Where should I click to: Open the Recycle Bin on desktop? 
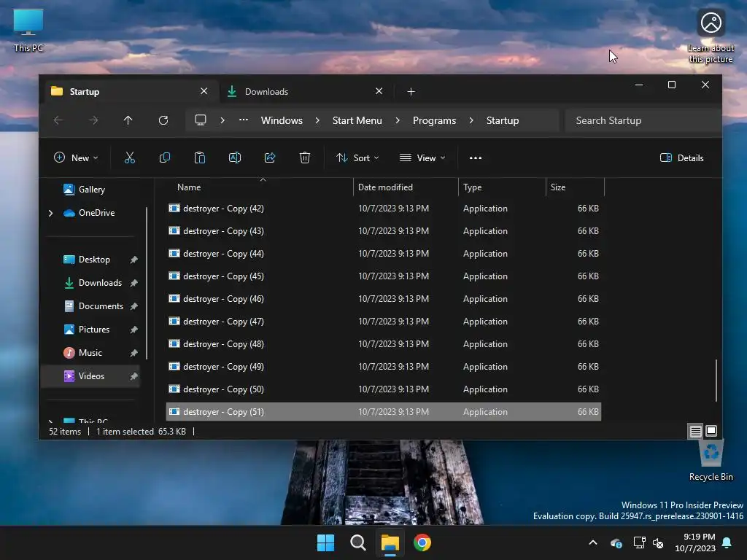pos(711,461)
